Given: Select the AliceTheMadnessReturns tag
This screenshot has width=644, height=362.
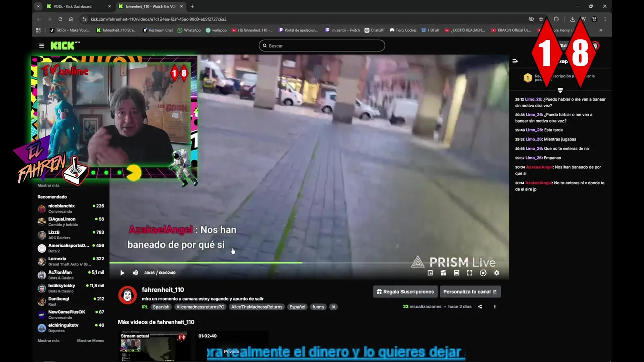Looking at the screenshot, I should 257,307.
